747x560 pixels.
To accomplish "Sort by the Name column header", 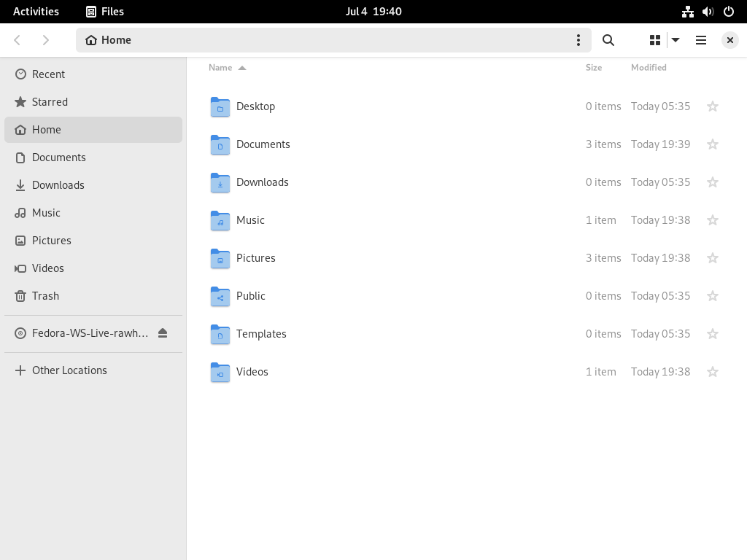I will coord(228,68).
